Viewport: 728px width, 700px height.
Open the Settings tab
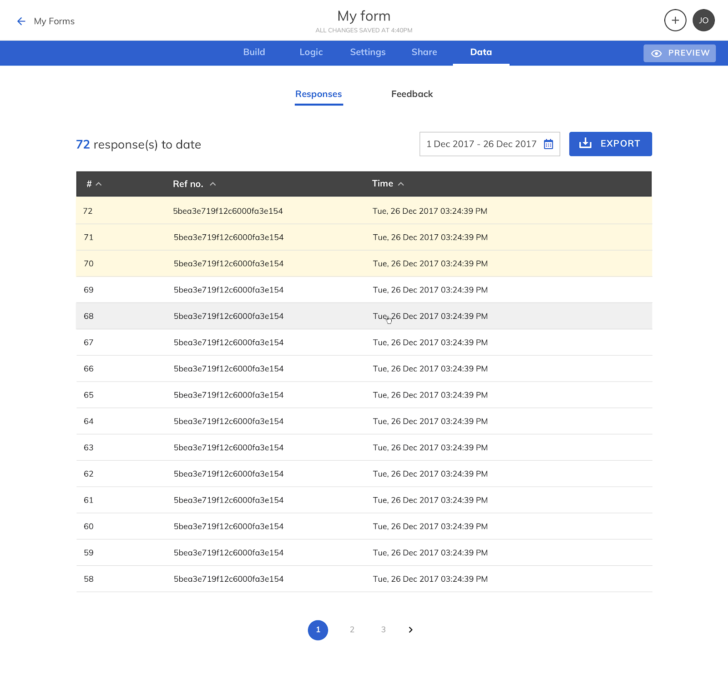click(368, 52)
